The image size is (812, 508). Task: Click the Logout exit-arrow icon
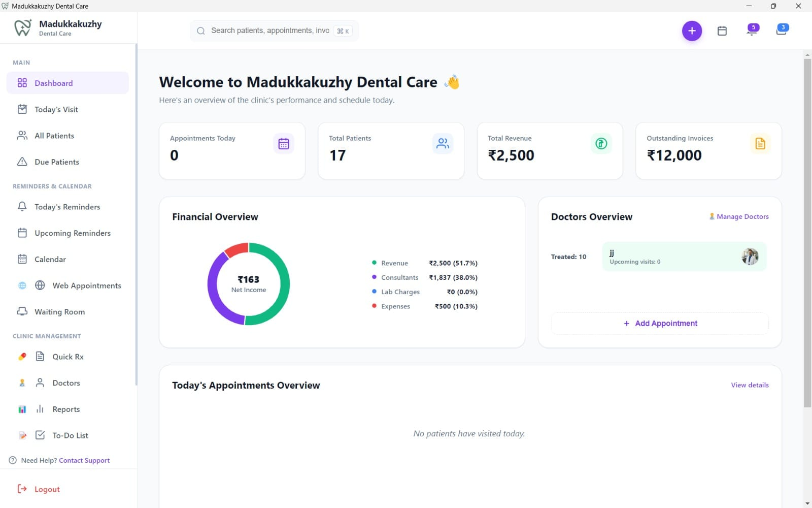22,489
